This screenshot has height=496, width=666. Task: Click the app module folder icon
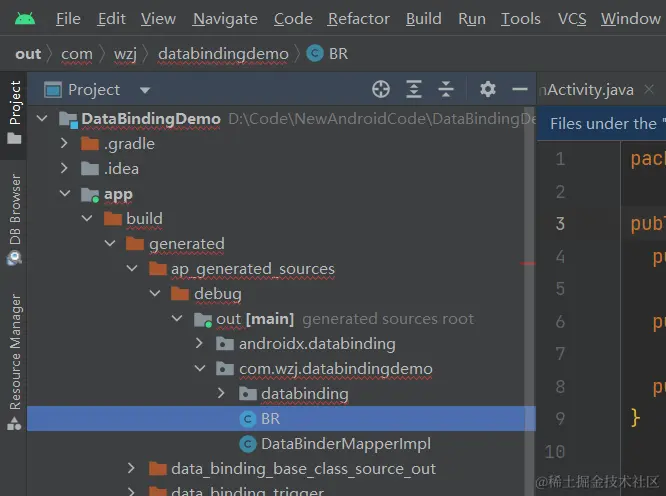tap(90, 194)
